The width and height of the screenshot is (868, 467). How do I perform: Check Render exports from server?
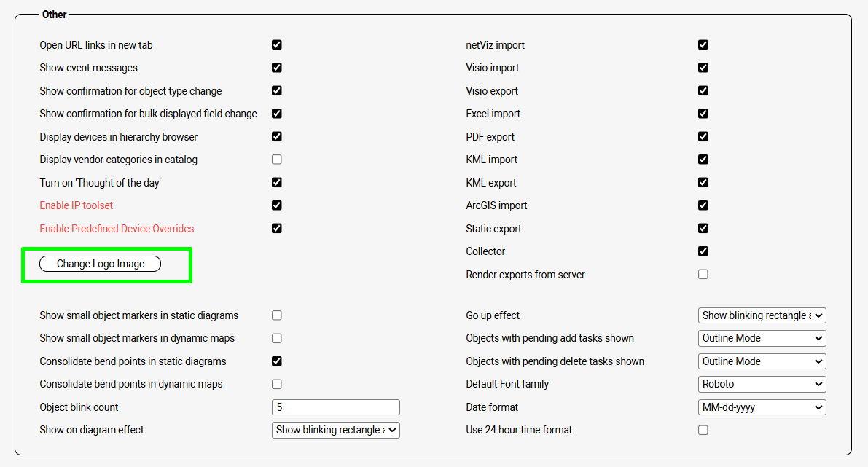(703, 275)
